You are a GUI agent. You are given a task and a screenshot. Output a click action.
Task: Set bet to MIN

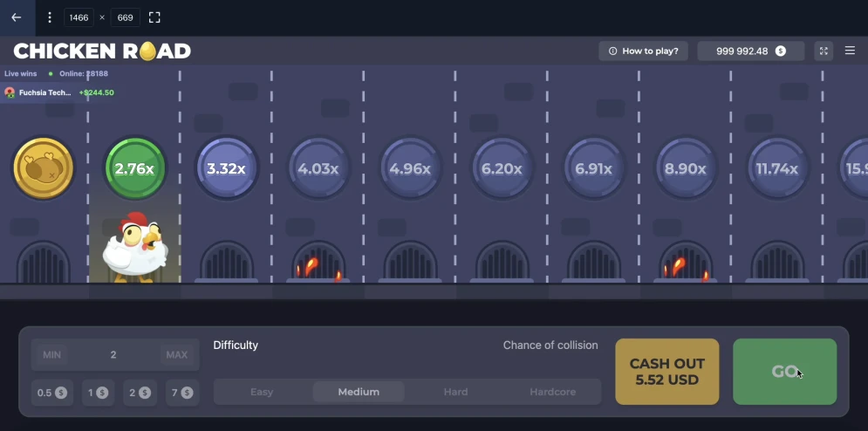pos(51,355)
